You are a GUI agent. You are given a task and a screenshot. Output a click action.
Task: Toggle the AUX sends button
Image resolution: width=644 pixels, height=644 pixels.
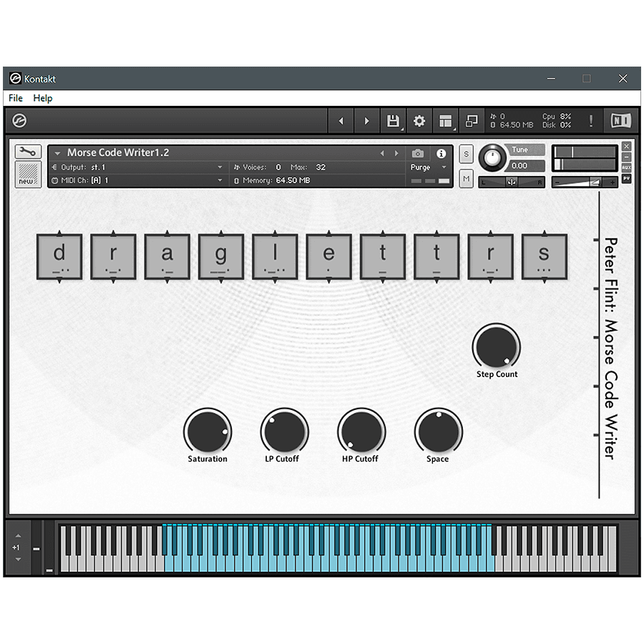point(626,167)
